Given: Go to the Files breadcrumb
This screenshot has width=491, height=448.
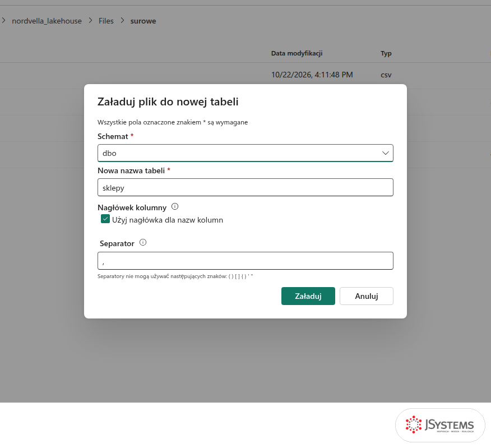Looking at the screenshot, I should point(106,21).
